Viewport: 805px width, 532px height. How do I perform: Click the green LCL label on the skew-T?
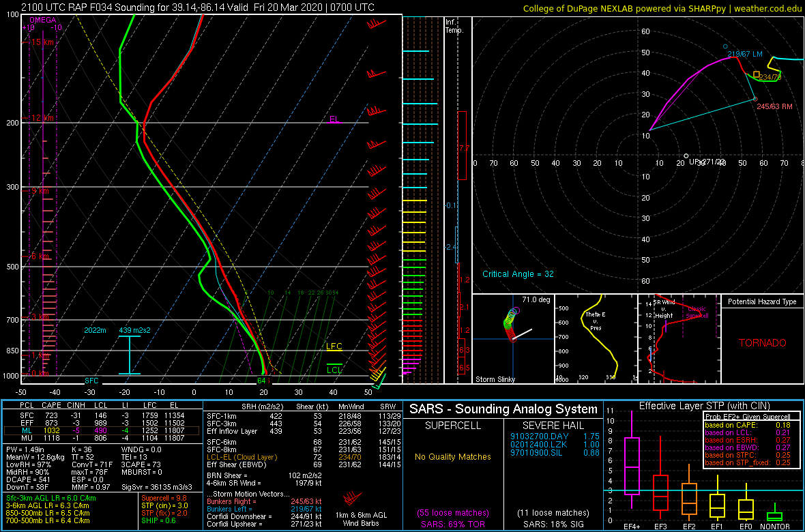click(334, 369)
